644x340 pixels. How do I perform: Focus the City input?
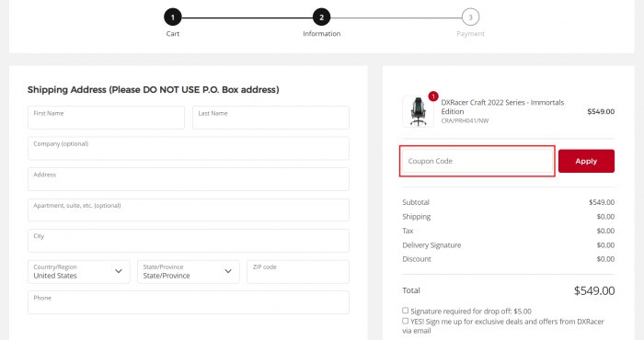point(189,241)
